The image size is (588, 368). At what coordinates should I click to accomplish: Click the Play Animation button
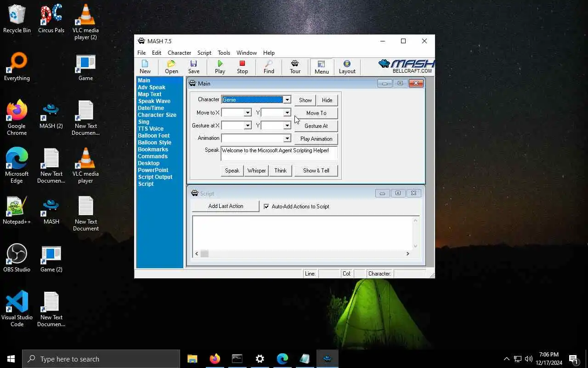pyautogui.click(x=316, y=139)
